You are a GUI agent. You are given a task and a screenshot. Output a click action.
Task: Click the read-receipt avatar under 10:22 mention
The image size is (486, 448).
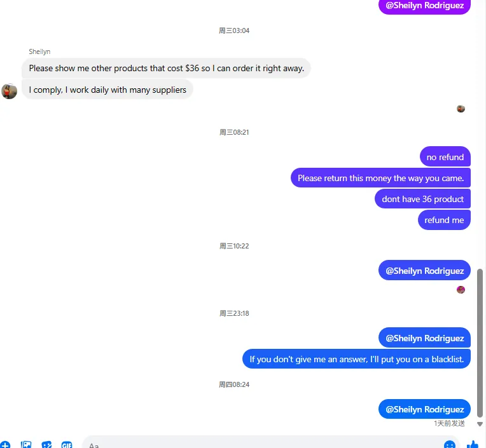pos(461,290)
